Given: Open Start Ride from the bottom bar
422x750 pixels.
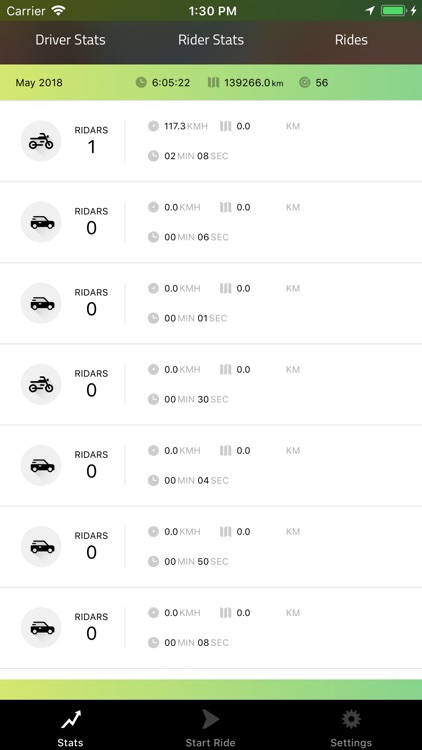Looking at the screenshot, I should [x=211, y=728].
